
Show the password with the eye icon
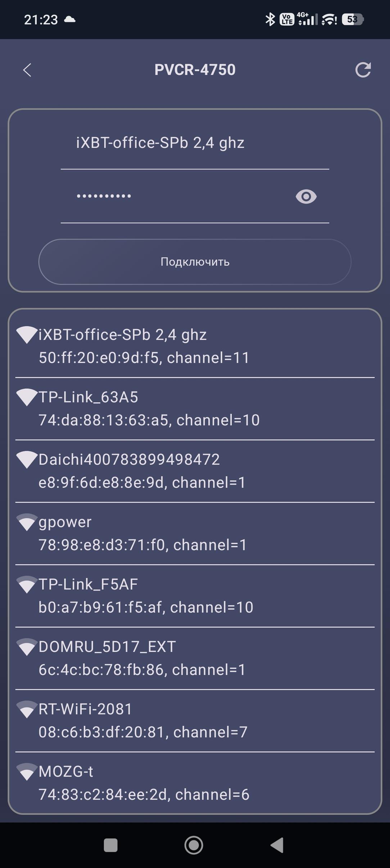pyautogui.click(x=306, y=196)
